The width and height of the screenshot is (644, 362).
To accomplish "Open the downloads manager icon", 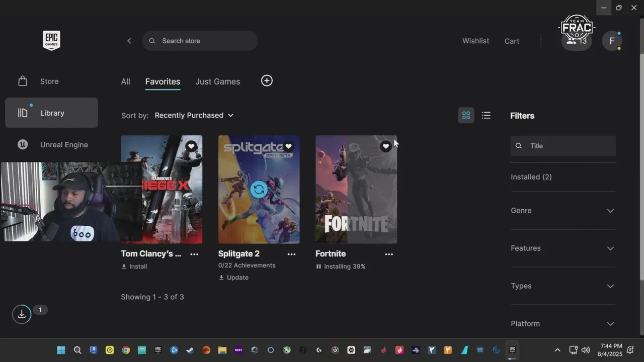I will [22, 314].
